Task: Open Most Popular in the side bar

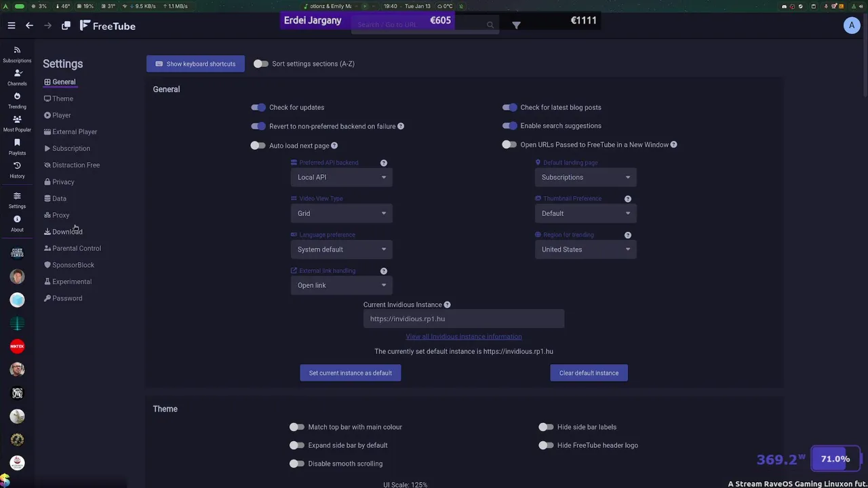Action: coord(17,123)
